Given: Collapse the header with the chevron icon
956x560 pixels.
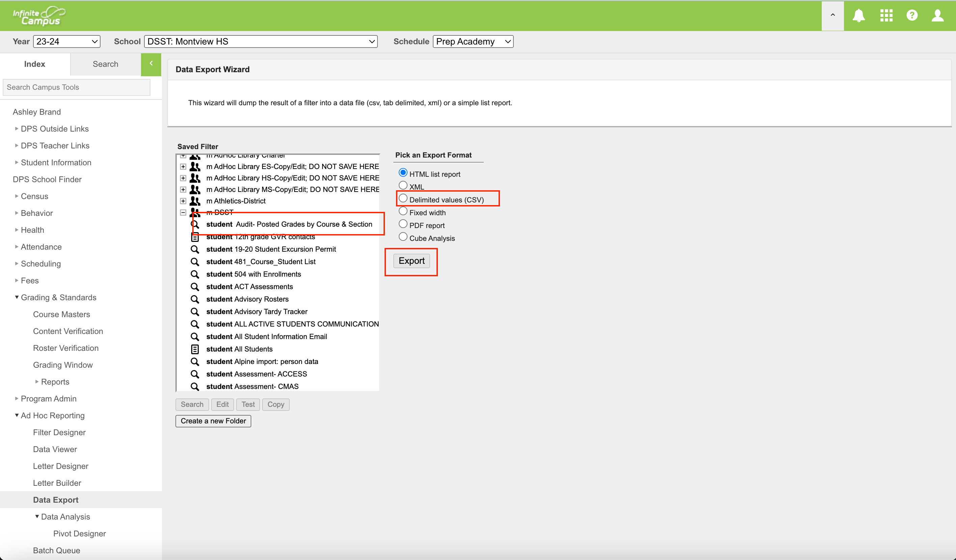Looking at the screenshot, I should 832,16.
